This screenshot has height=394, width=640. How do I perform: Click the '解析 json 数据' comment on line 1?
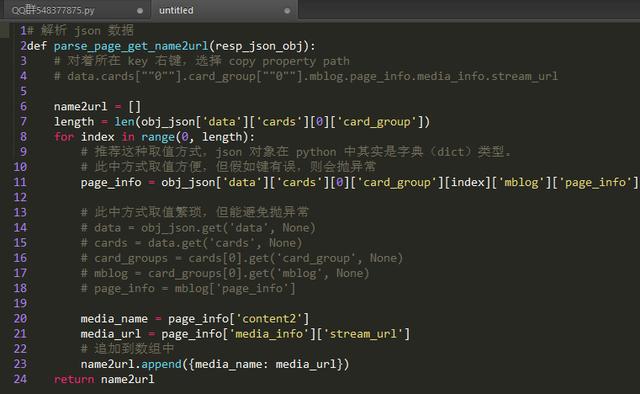click(x=81, y=31)
